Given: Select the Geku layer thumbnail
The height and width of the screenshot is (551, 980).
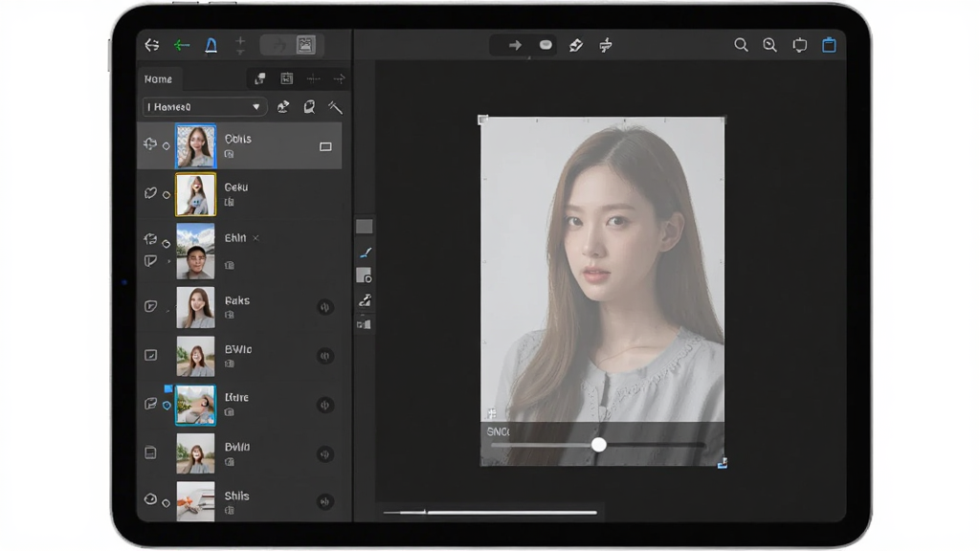Looking at the screenshot, I should coord(195,195).
